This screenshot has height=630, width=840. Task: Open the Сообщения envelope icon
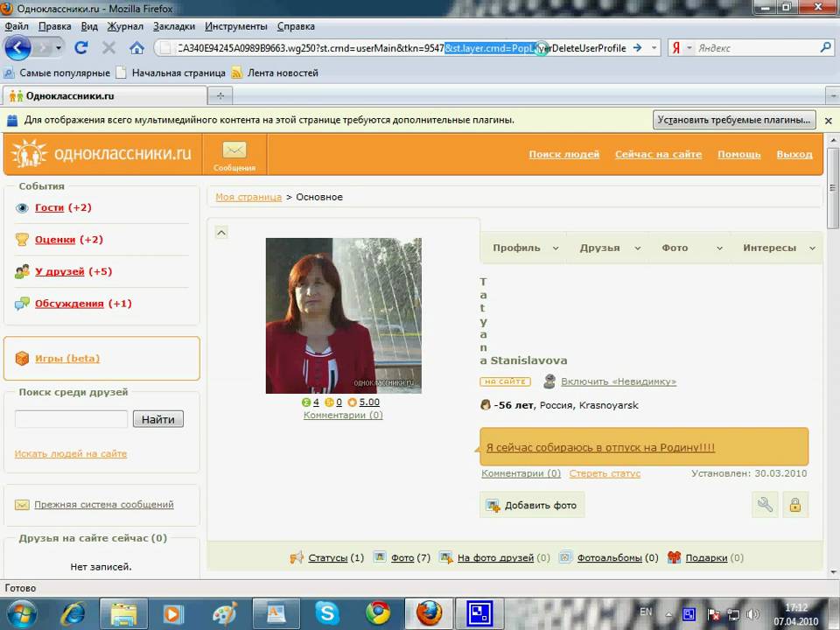click(x=234, y=150)
